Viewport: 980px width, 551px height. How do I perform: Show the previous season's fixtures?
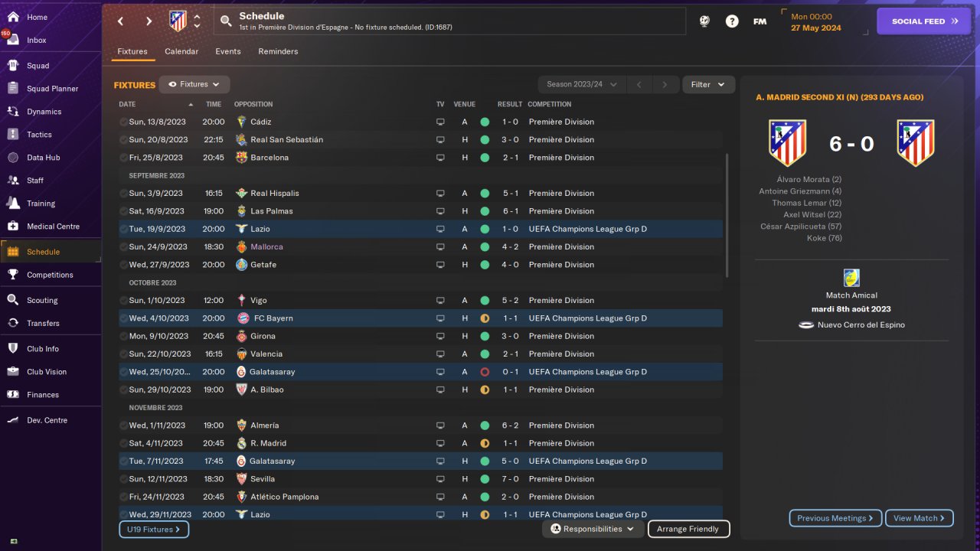(639, 85)
